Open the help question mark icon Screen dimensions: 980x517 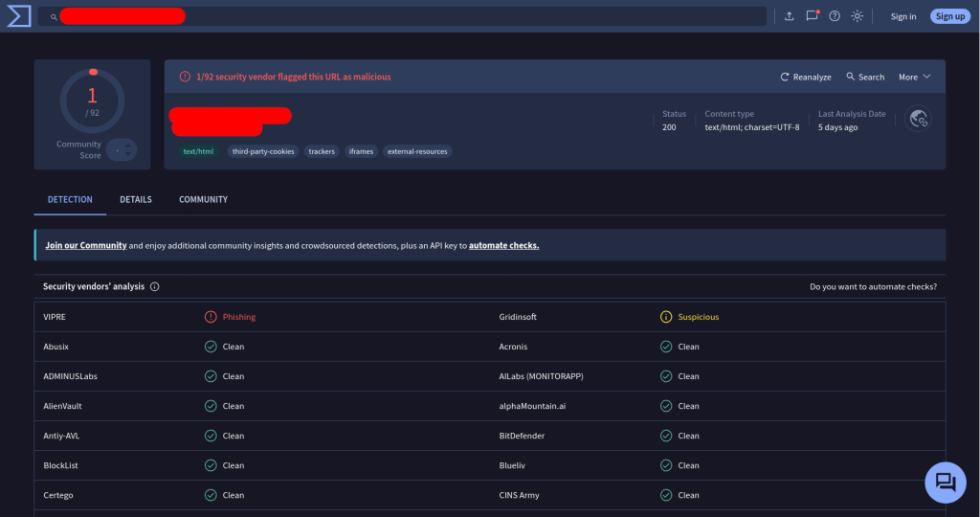click(835, 16)
